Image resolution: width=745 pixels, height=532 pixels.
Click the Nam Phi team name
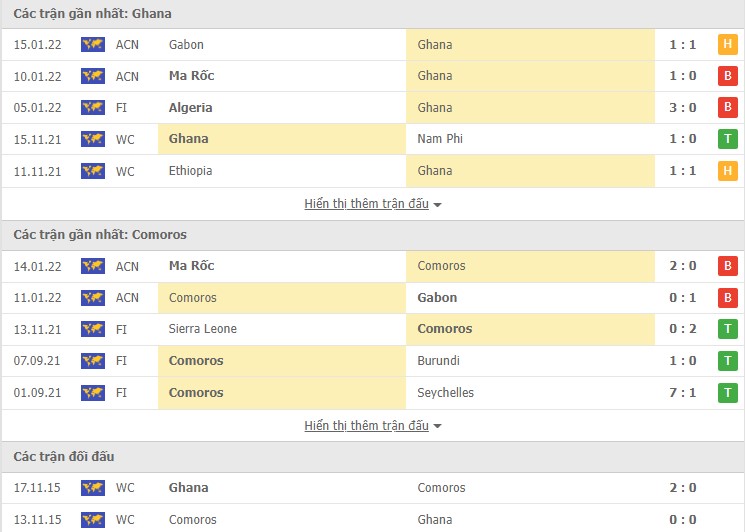[x=440, y=139]
